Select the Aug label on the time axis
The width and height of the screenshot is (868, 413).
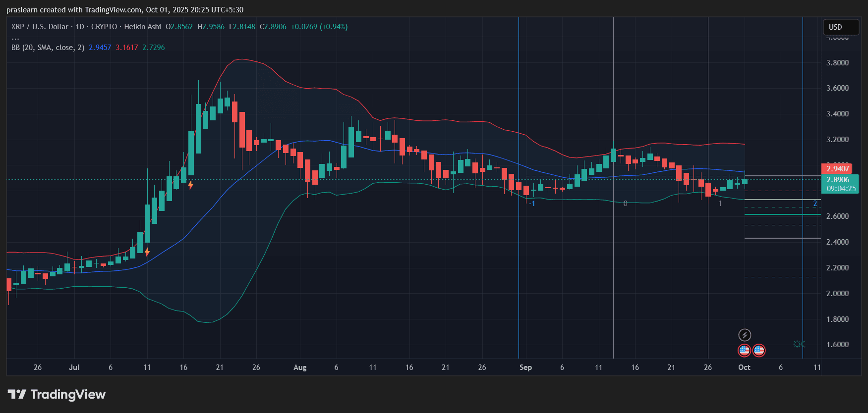(x=300, y=367)
